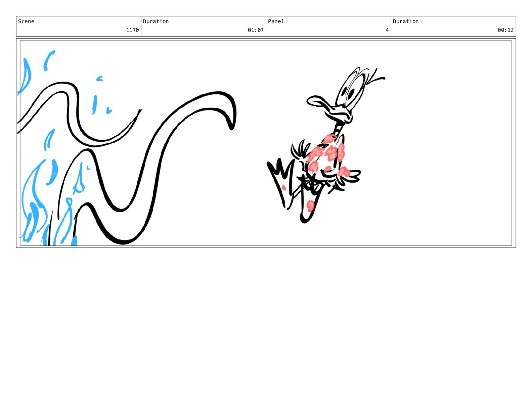Click the Scene header label
Screen dimensions: 532x411
click(26, 21)
